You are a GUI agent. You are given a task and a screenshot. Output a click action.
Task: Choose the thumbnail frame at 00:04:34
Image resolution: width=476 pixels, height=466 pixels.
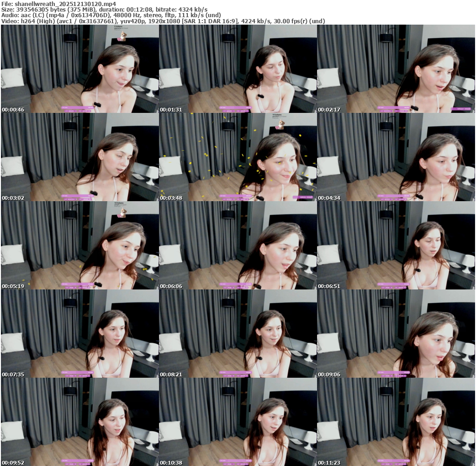pyautogui.click(x=396, y=157)
